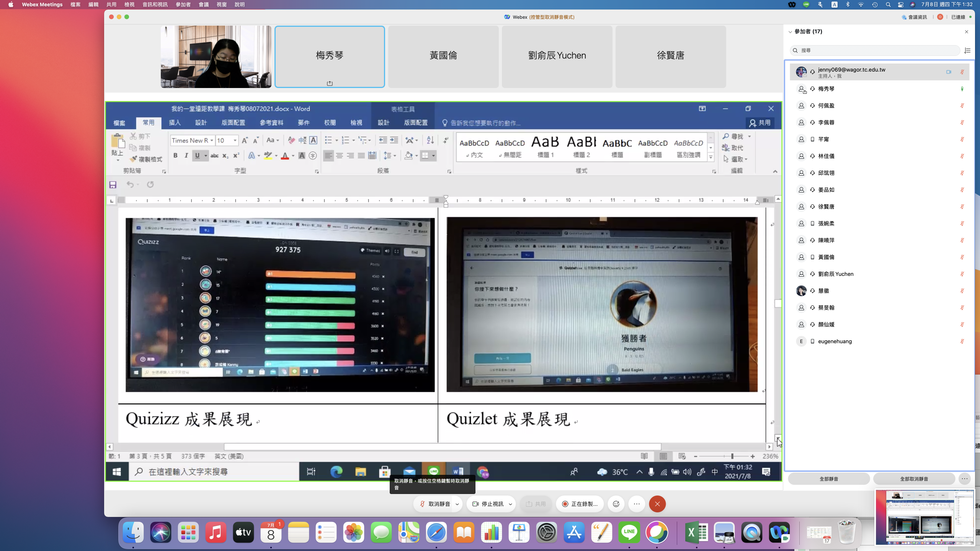Click the 全部靜音 mute all button
Viewport: 980px width, 551px height.
[829, 479]
